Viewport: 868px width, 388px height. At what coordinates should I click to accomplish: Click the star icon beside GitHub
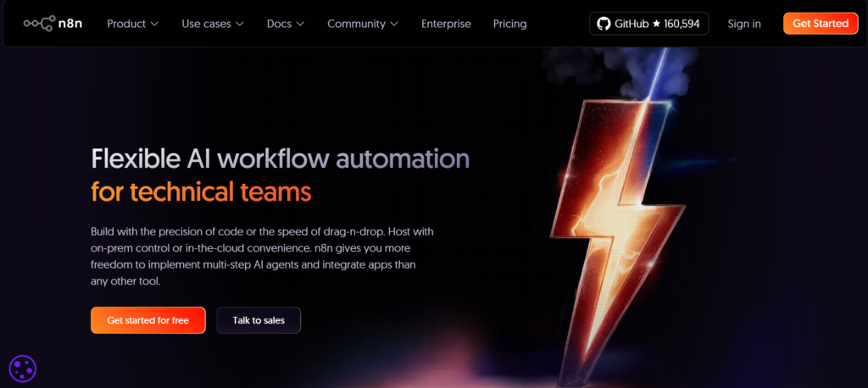[655, 24]
